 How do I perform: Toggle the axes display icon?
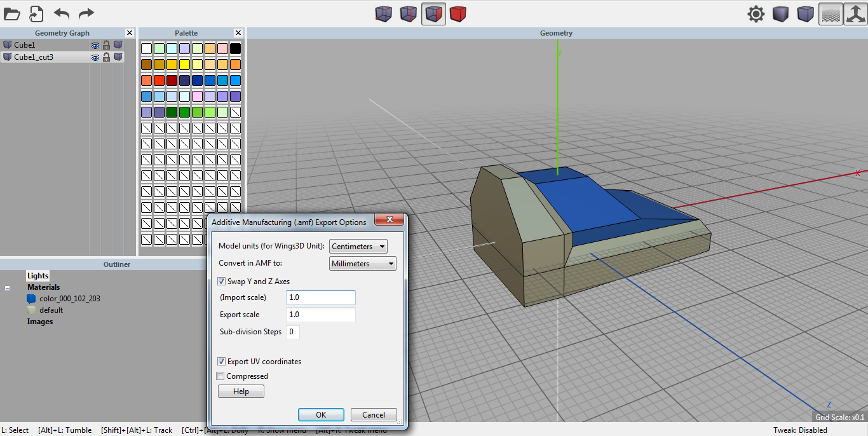pyautogui.click(x=855, y=14)
